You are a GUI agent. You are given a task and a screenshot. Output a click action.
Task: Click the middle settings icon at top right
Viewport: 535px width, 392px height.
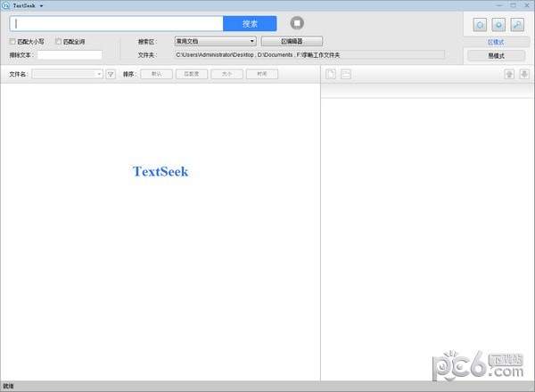point(498,24)
